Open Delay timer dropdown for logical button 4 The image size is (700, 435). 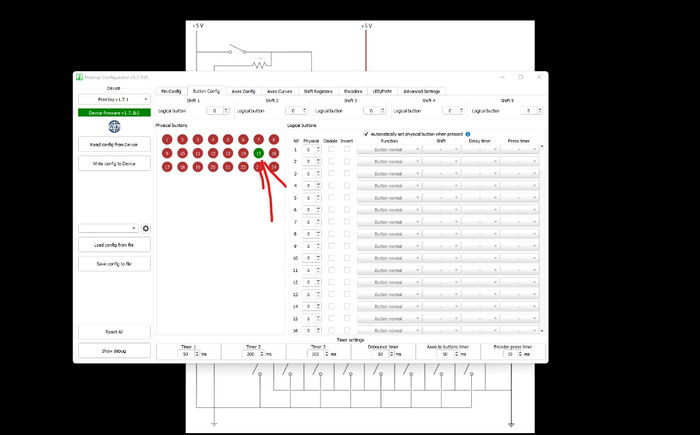click(x=480, y=186)
